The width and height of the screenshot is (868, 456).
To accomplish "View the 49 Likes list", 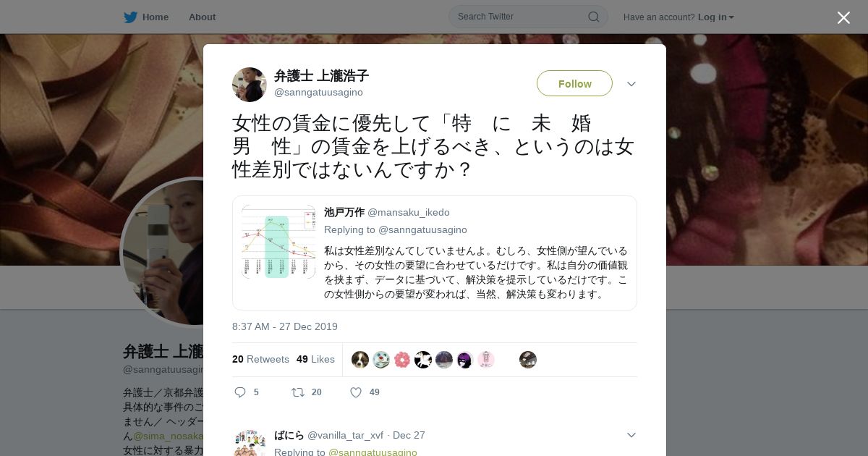I will coord(315,359).
